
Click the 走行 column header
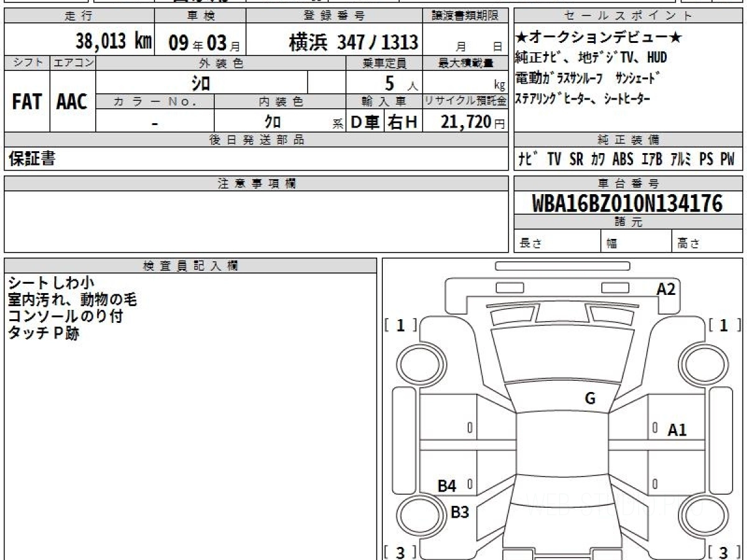pos(79,16)
